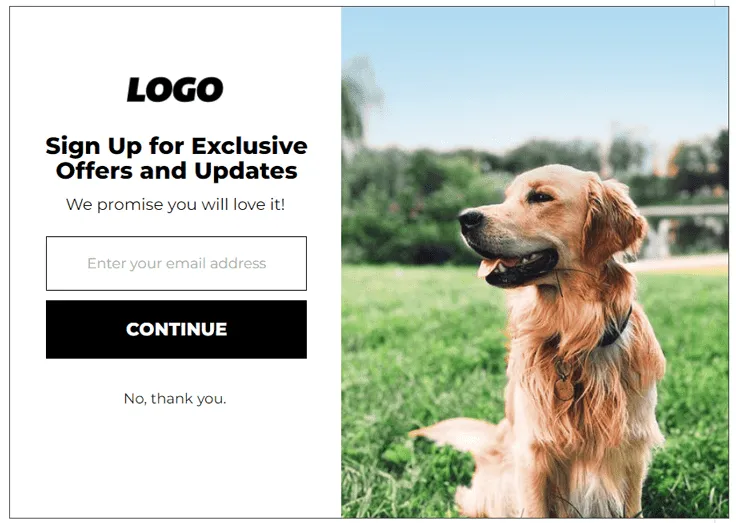
Task: Click the dog's eye in the photo
Action: (x=539, y=197)
